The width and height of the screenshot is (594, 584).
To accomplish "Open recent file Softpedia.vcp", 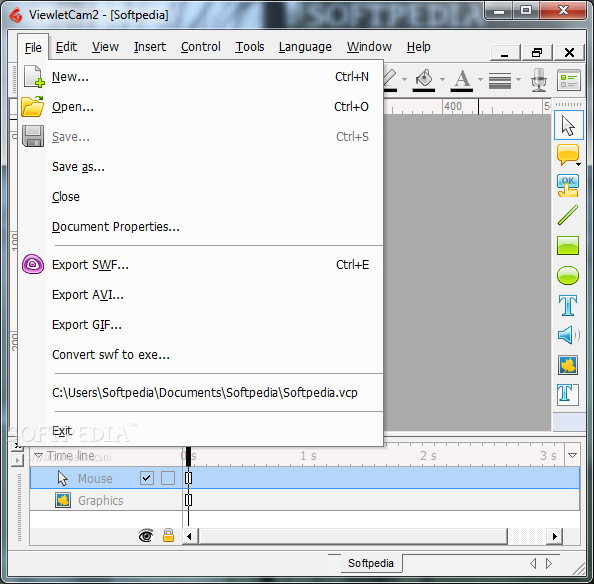I will [x=200, y=392].
